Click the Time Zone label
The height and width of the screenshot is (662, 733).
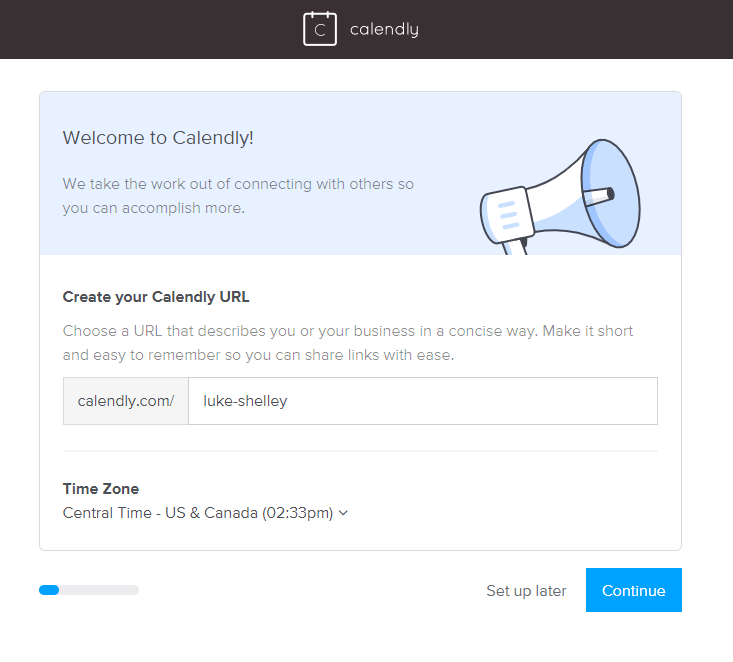click(101, 489)
